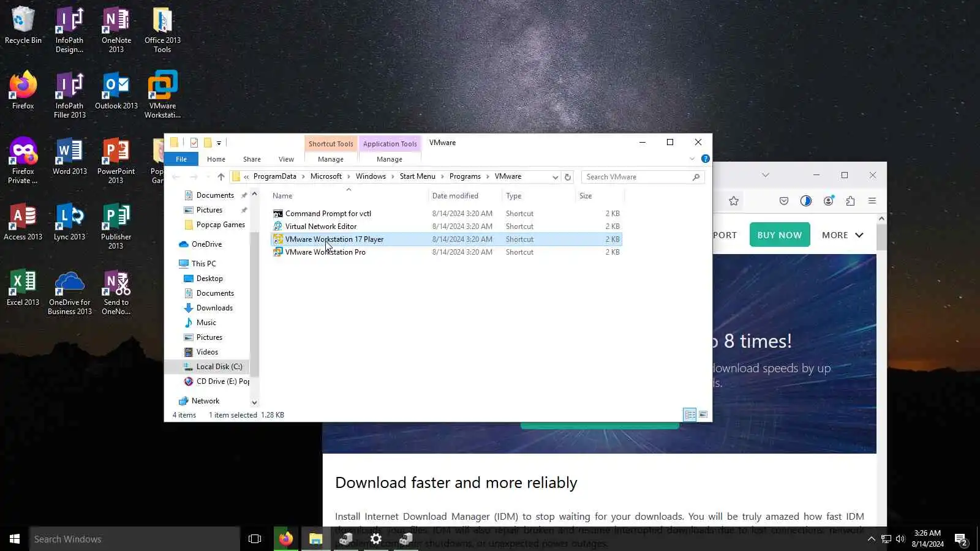Click the Properties icon in quick access toolbar
Viewport: 980px width, 551px height.
tap(194, 143)
